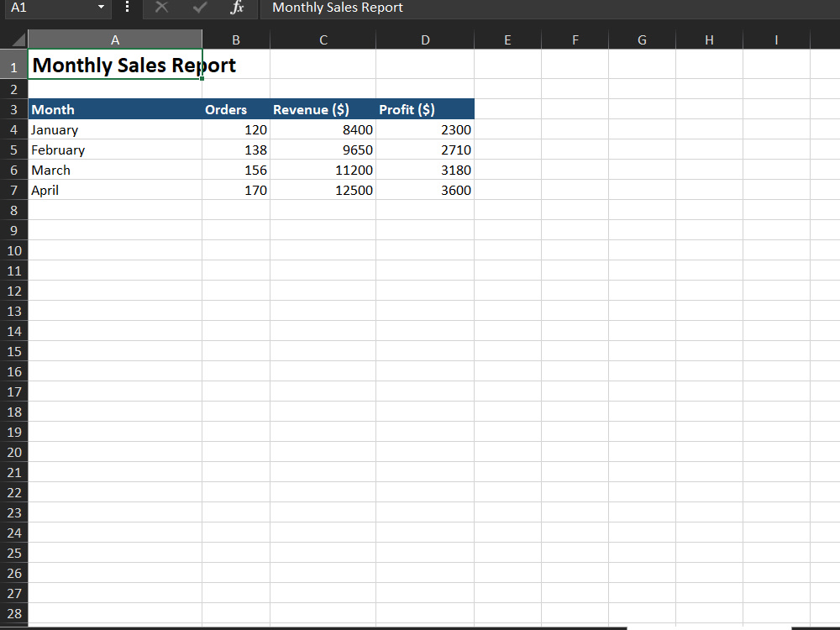Viewport: 840px width, 630px height.
Task: Click the cell with orders value 138
Action: click(x=236, y=150)
